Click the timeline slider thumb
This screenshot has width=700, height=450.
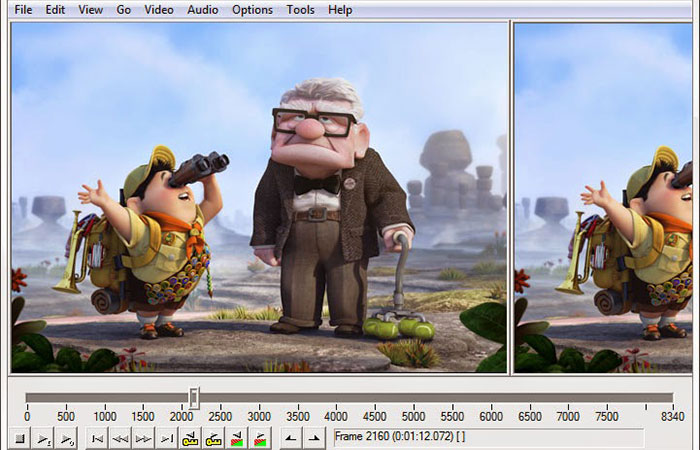coord(194,398)
